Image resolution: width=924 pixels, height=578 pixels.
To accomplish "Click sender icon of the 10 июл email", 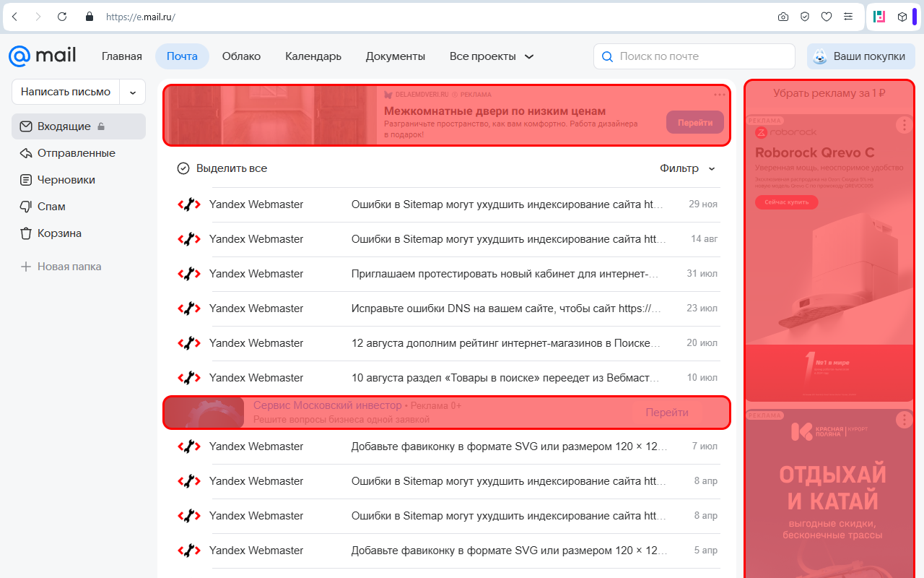I will click(x=189, y=378).
